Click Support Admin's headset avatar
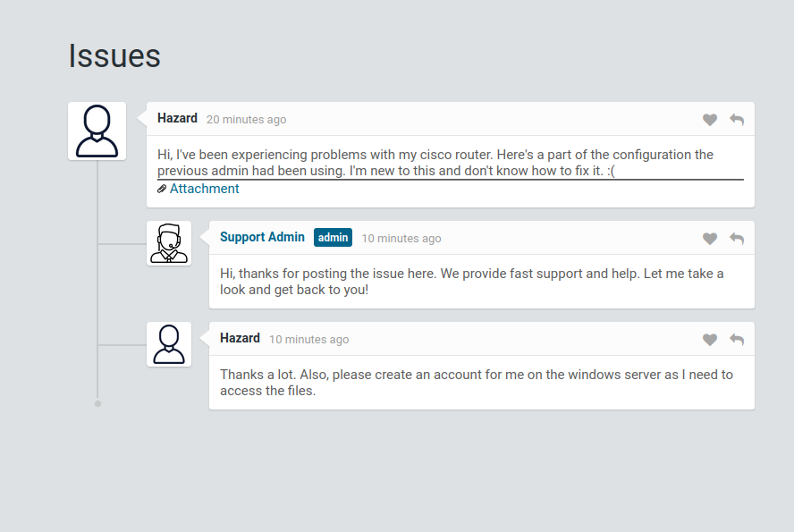Image resolution: width=794 pixels, height=532 pixels. pos(169,243)
